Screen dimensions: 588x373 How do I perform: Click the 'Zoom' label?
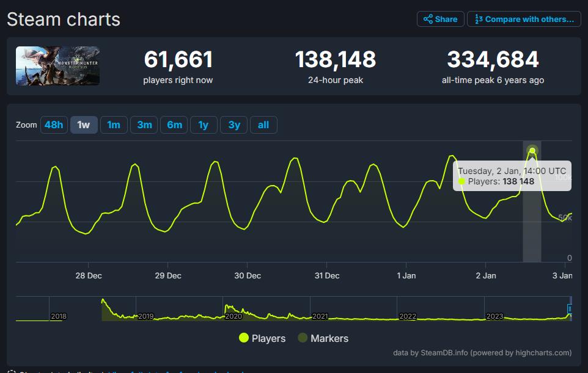click(x=26, y=125)
